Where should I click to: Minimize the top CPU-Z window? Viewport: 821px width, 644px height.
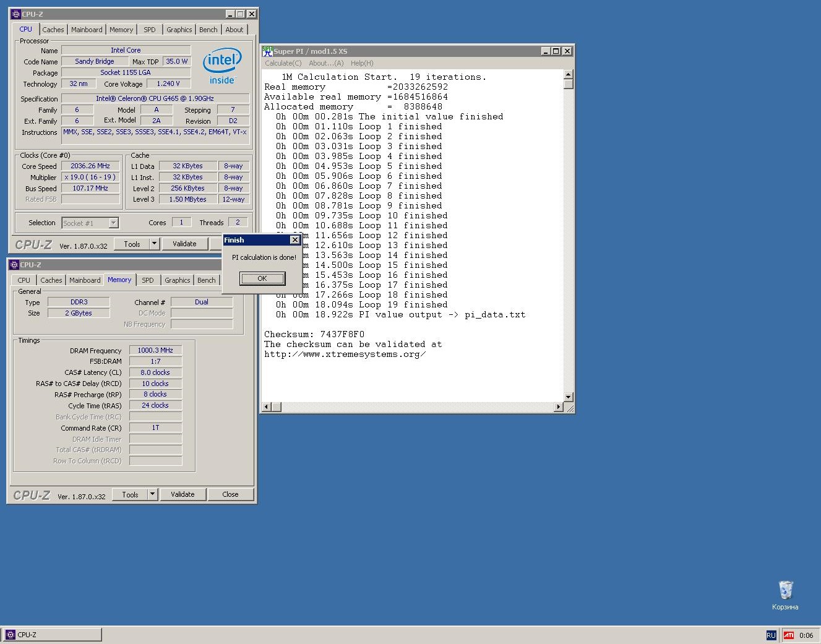pos(230,14)
